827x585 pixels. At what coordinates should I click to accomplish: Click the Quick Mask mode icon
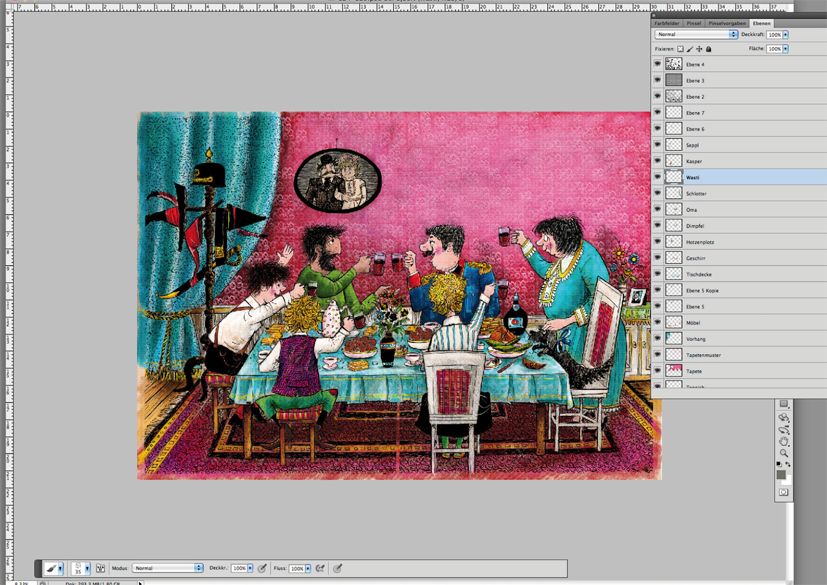pos(784,492)
